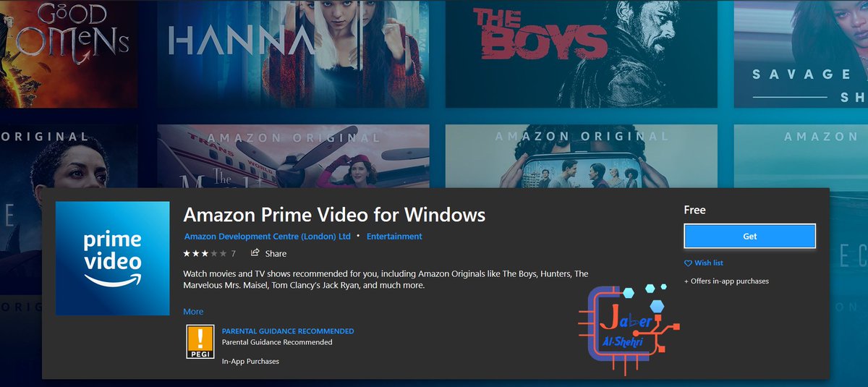Image resolution: width=868 pixels, height=387 pixels.
Task: Add the app to Wish list
Action: tap(703, 263)
